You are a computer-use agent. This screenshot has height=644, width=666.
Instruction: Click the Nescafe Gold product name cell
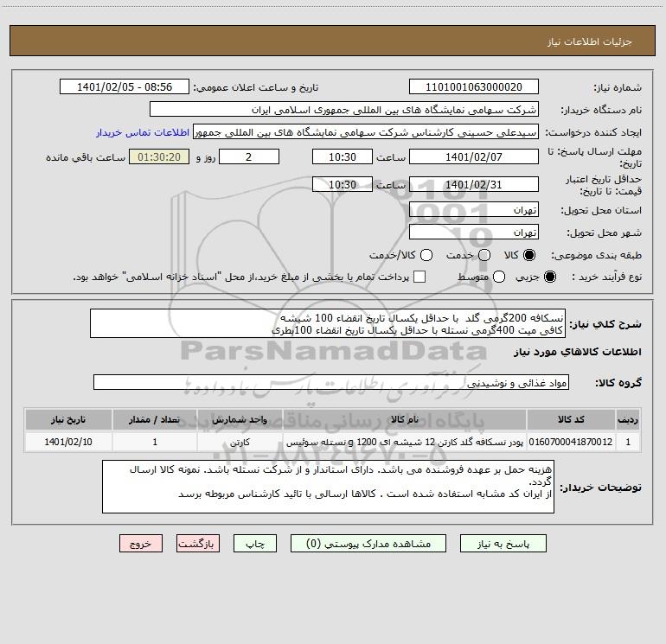[x=405, y=442]
